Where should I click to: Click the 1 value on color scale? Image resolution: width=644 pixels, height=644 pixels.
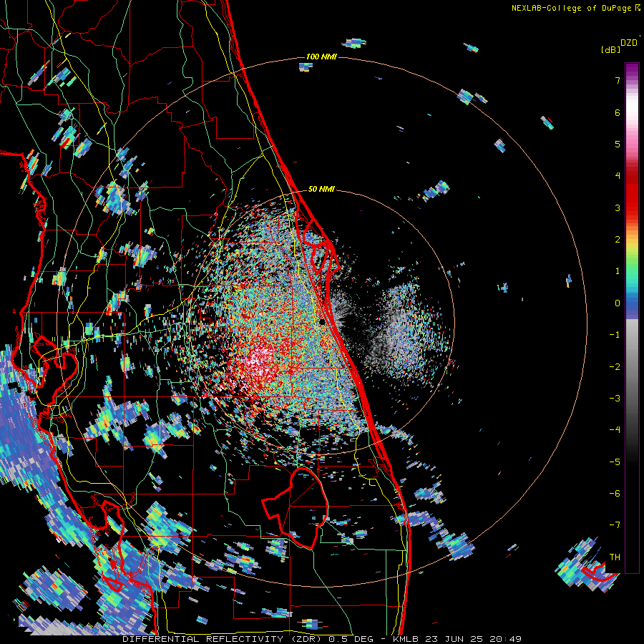[618, 271]
